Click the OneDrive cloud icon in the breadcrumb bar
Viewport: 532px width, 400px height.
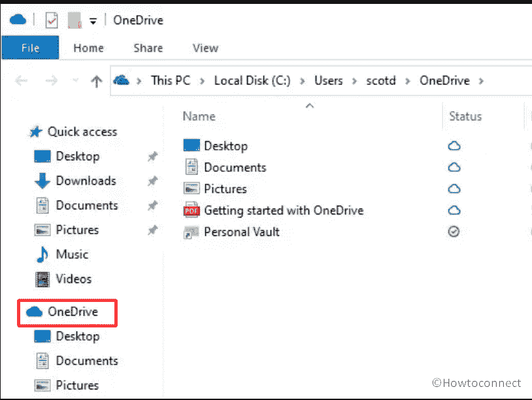122,80
